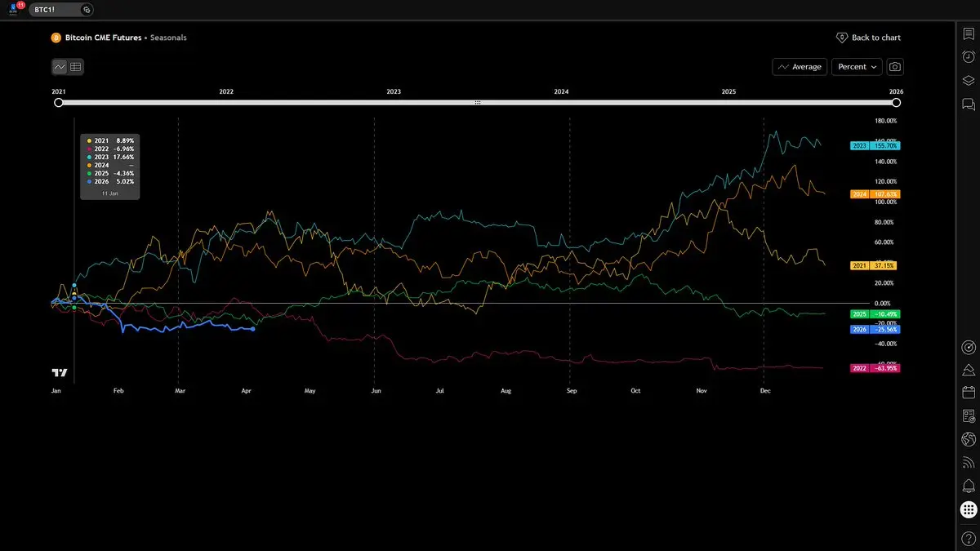This screenshot has height=551, width=980.
Task: Open the watchlist panel icon
Action: pos(969,33)
